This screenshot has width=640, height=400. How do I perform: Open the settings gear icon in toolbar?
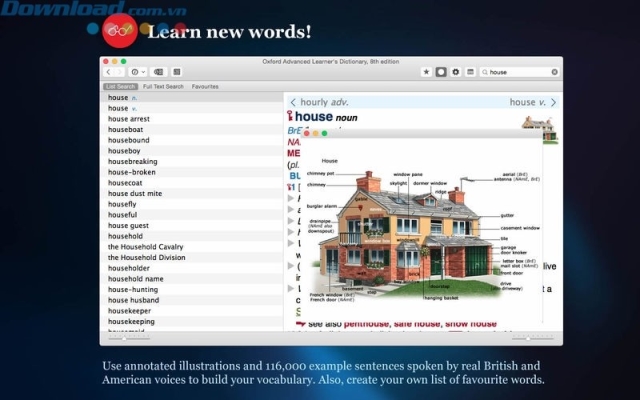click(456, 72)
